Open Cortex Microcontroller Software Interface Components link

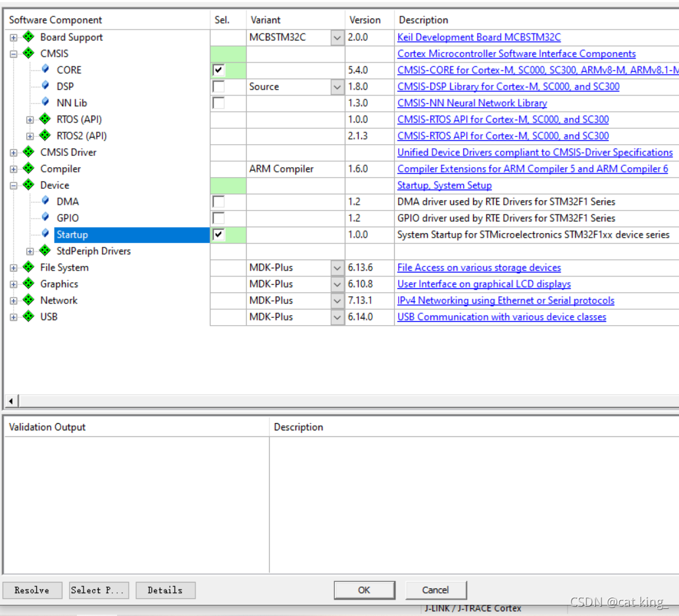[516, 54]
